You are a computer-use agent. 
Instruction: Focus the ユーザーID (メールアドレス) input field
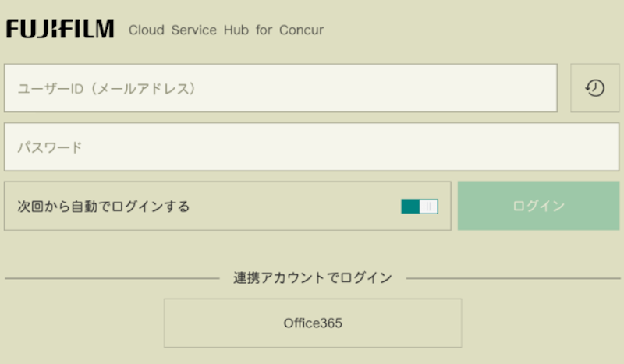(281, 88)
